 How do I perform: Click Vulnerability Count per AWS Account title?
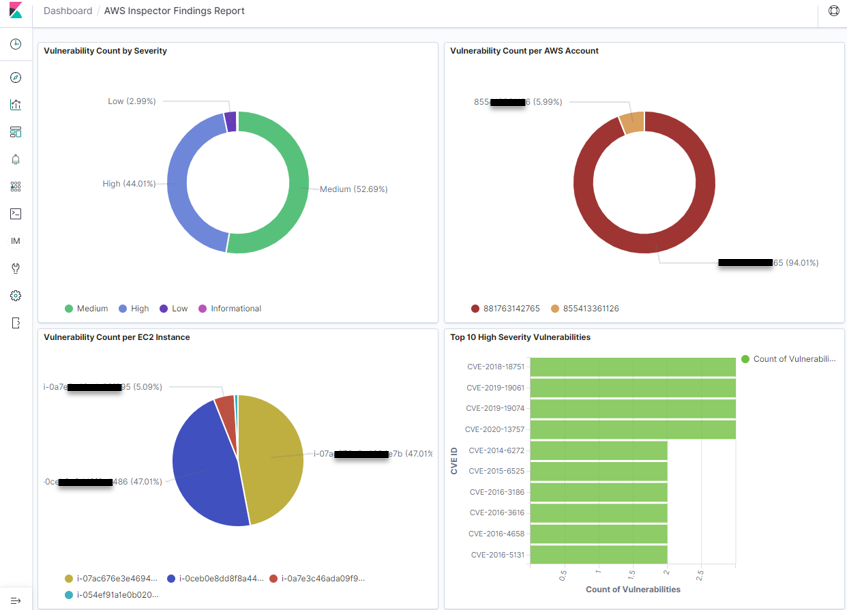[525, 51]
